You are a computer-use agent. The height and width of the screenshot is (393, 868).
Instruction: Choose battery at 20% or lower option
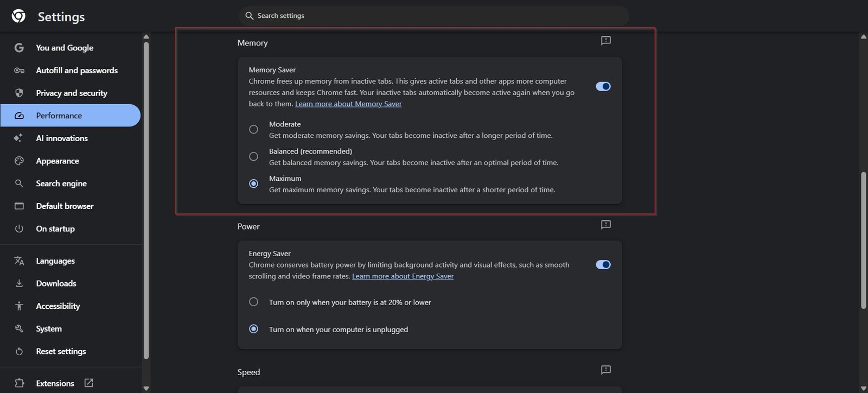point(253,302)
